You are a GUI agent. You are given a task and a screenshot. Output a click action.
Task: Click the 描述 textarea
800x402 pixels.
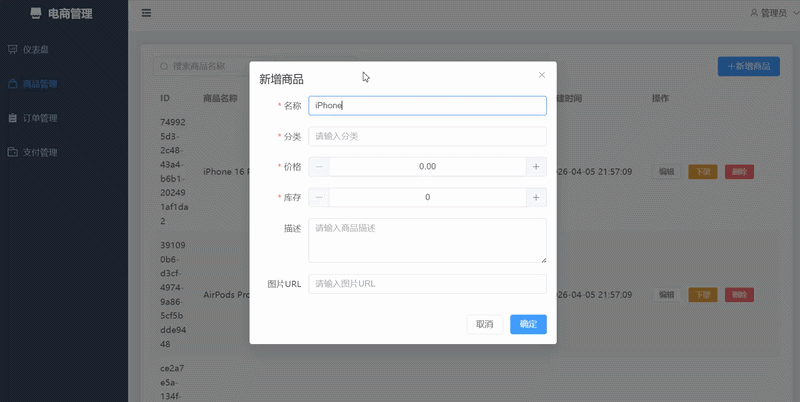tap(427, 240)
